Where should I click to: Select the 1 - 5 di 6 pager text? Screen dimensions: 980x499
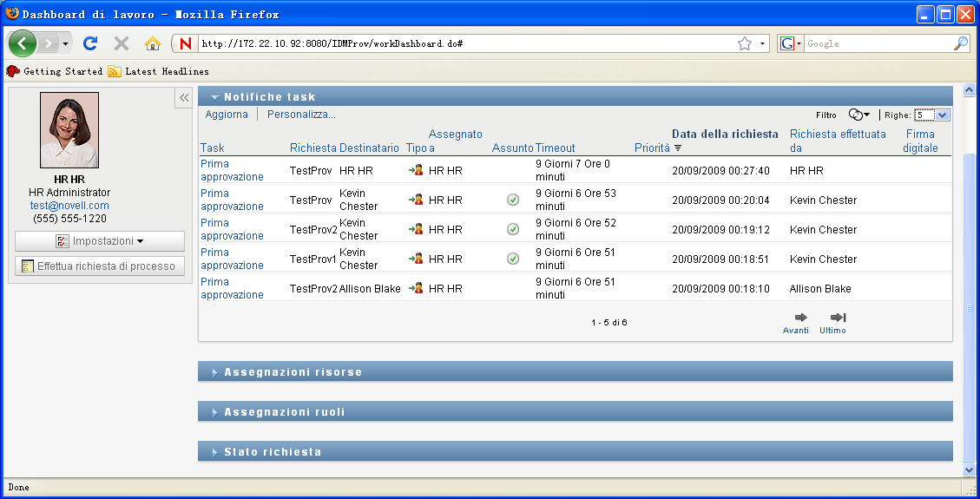608,323
